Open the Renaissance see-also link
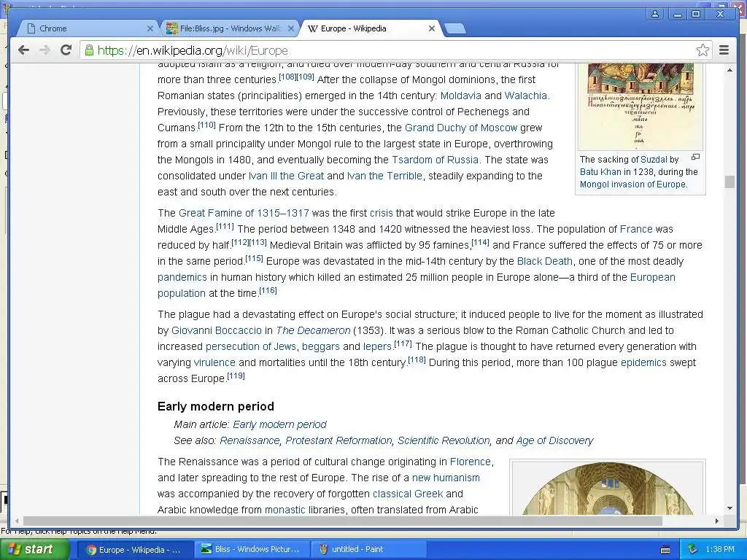747x560 pixels. click(249, 441)
